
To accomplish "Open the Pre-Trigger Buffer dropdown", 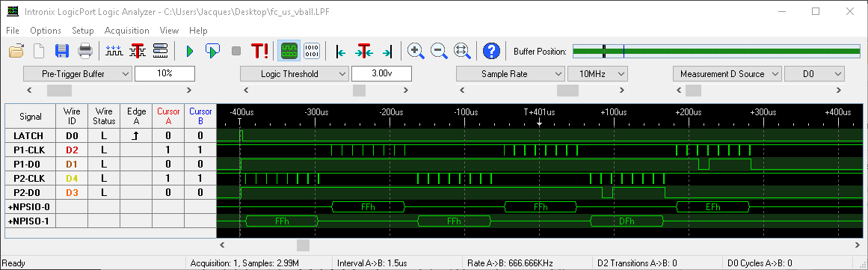I will click(78, 73).
